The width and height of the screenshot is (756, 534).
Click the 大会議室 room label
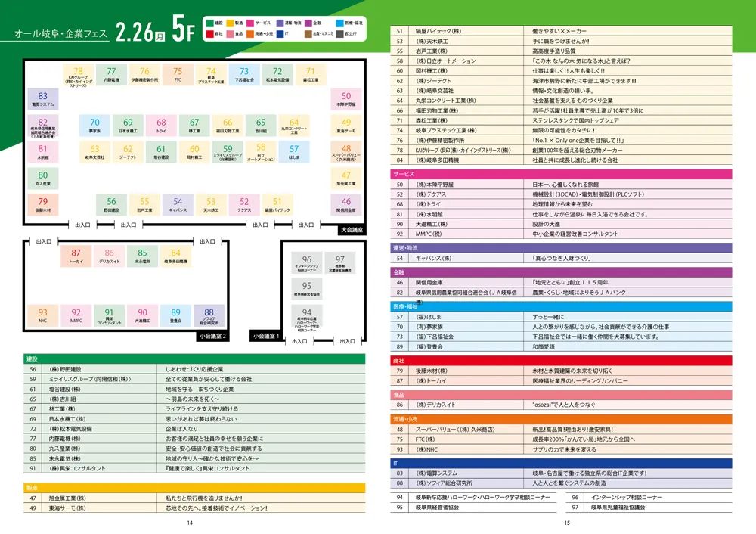point(352,230)
